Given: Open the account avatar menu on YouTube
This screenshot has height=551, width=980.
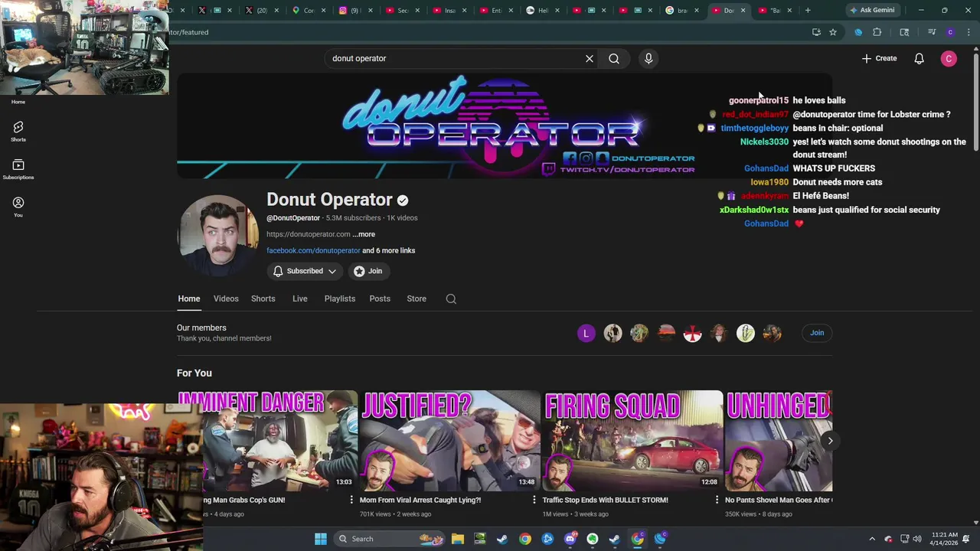Looking at the screenshot, I should pyautogui.click(x=949, y=58).
